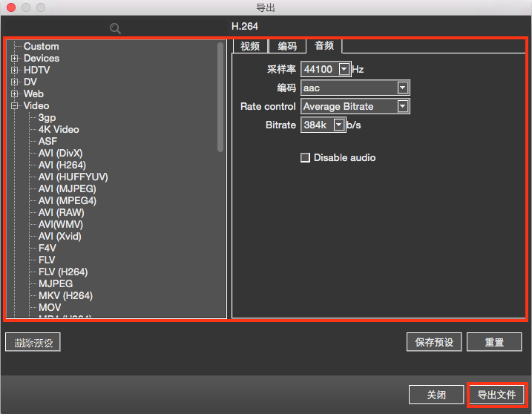The image size is (532, 414).
Task: Select the 4K Video preset
Action: [x=59, y=130]
